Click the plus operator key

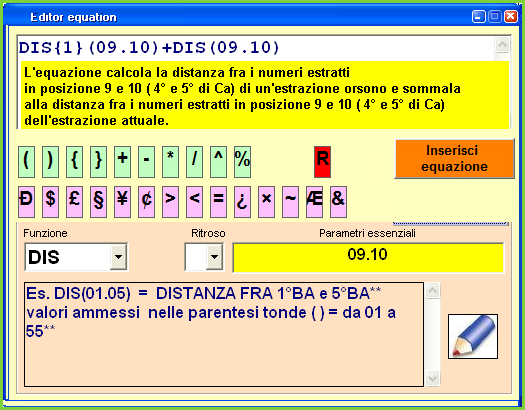point(123,162)
